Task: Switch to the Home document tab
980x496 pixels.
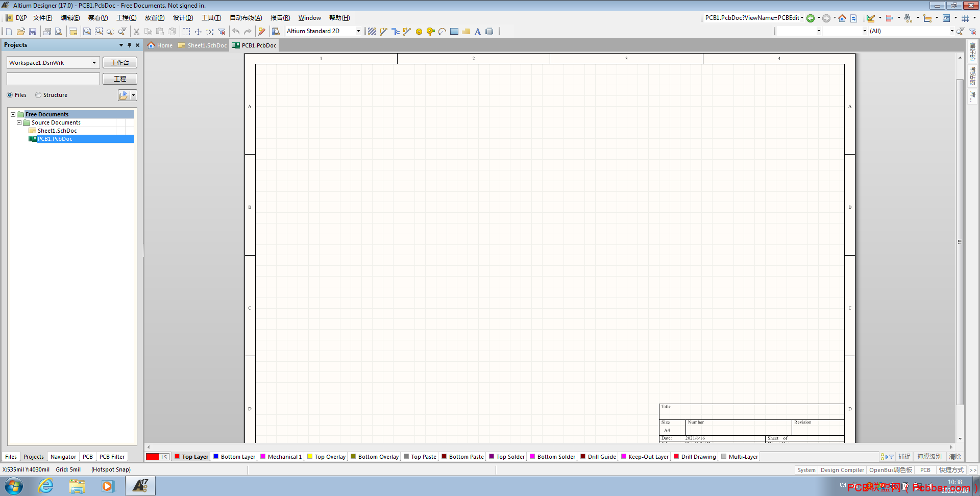Action: click(x=160, y=45)
